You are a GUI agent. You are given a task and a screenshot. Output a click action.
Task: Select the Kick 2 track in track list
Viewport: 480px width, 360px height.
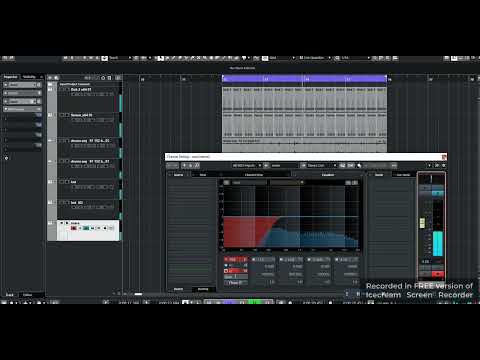pos(81,90)
